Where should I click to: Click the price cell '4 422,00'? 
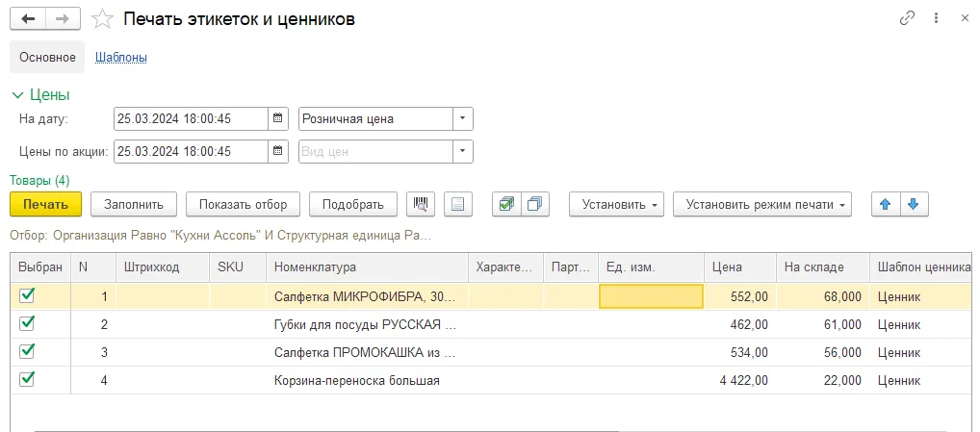[740, 380]
